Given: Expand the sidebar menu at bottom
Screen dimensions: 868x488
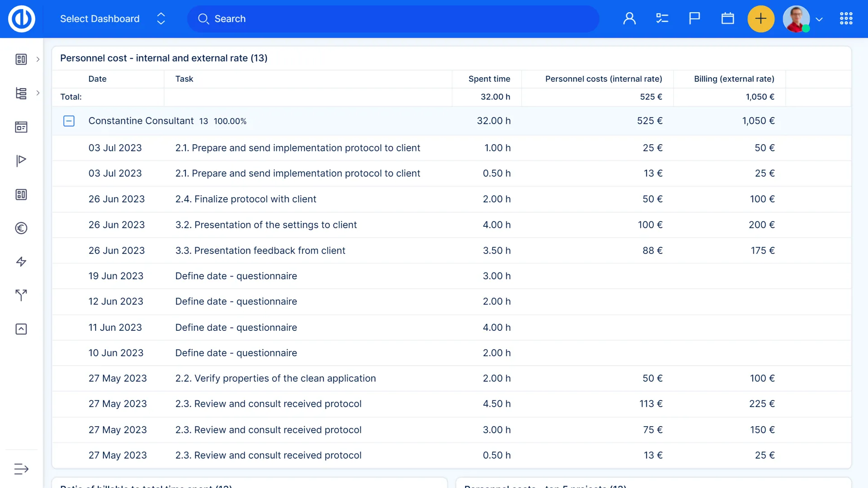Looking at the screenshot, I should (21, 469).
